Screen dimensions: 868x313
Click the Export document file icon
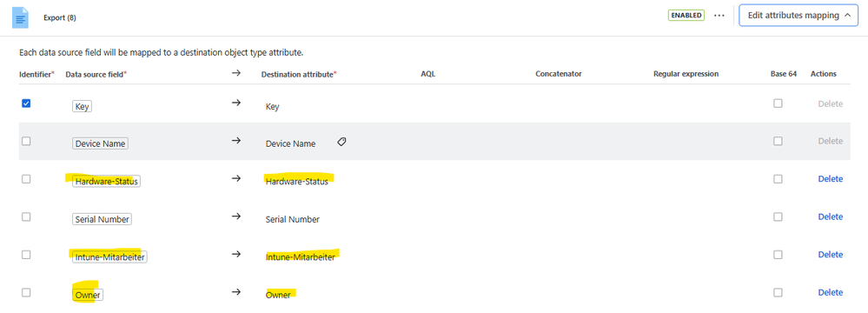pos(21,17)
